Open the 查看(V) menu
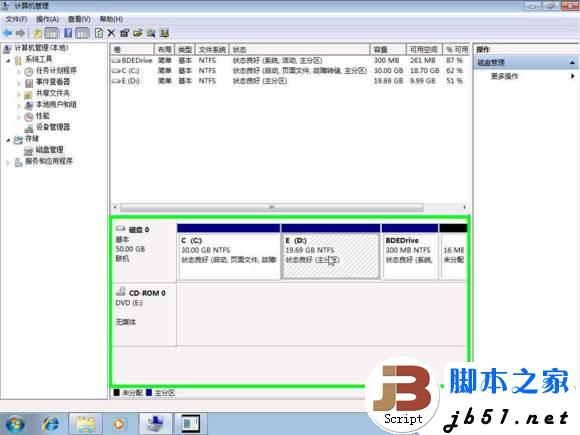 tap(79, 19)
